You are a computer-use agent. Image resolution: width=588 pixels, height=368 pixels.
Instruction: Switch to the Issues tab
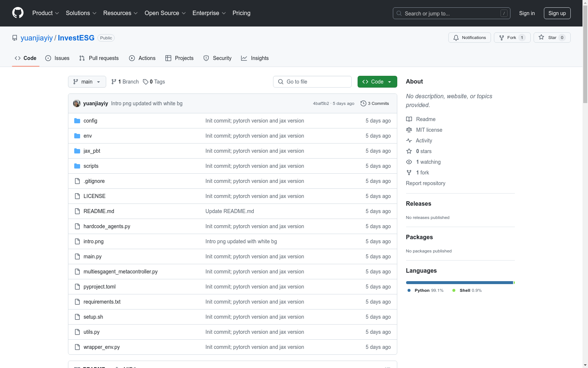coord(57,58)
